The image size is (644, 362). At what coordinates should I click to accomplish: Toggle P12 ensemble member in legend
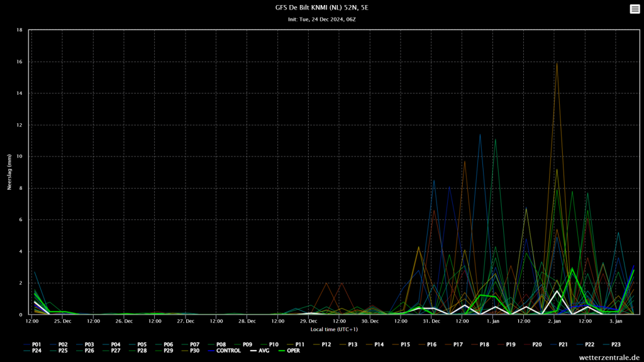click(x=323, y=345)
